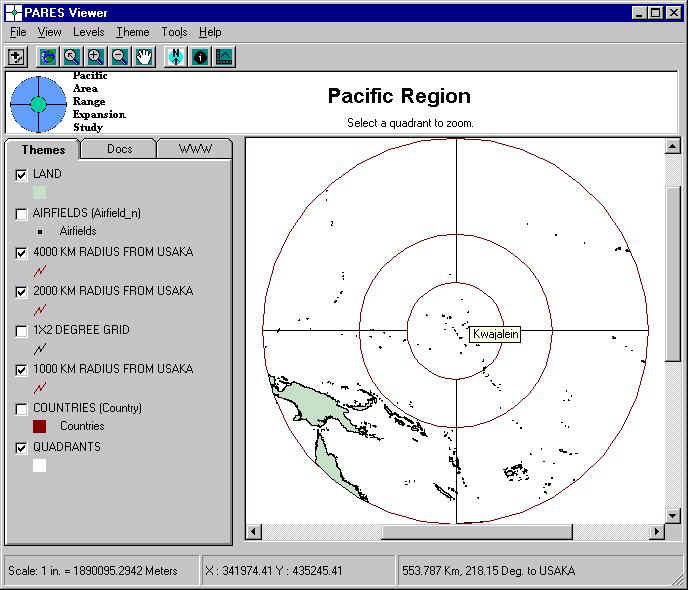
Task: Open the Levels menu
Action: coord(89,32)
